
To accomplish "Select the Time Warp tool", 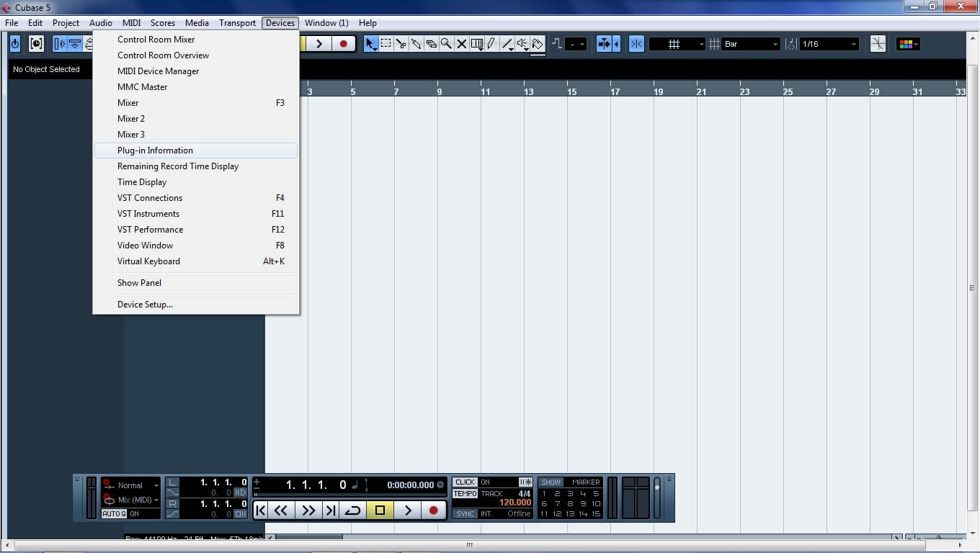I will tap(477, 44).
